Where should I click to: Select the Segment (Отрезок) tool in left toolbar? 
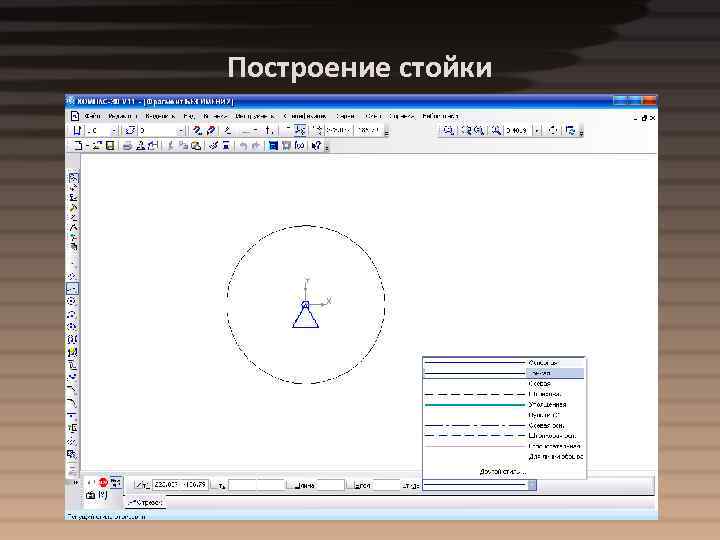tap(72, 289)
